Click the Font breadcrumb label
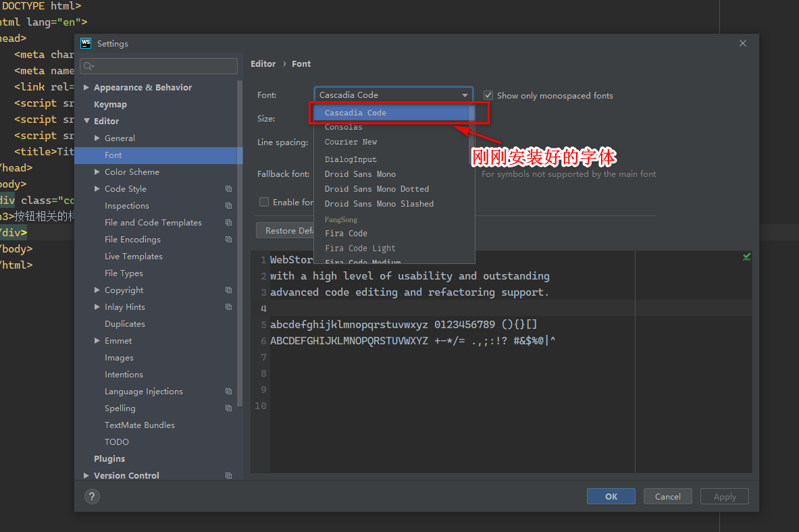The width and height of the screenshot is (799, 532). click(301, 63)
